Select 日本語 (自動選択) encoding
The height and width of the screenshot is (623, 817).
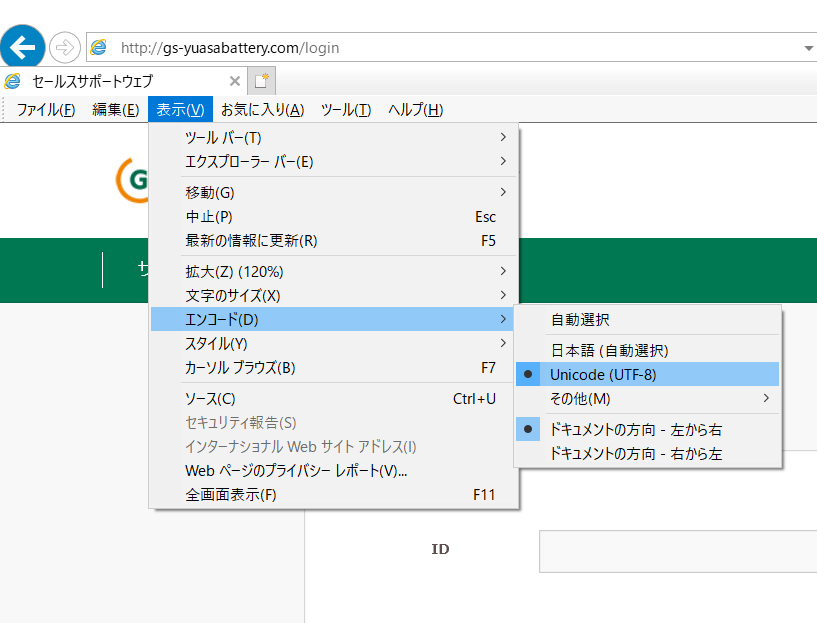(x=648, y=351)
